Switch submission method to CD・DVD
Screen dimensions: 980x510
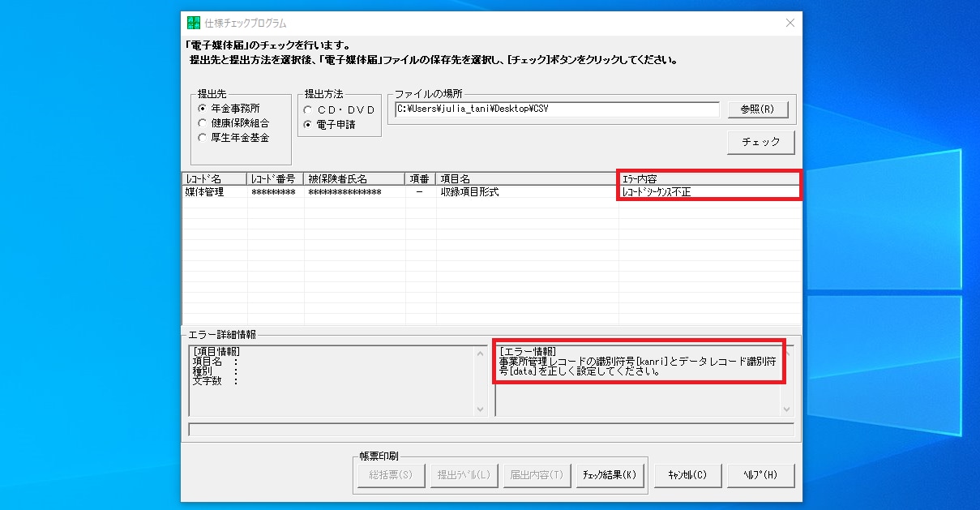308,109
